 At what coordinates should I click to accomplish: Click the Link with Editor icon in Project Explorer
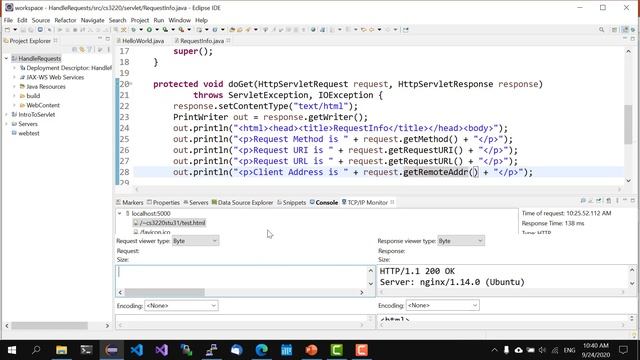[x=82, y=50]
